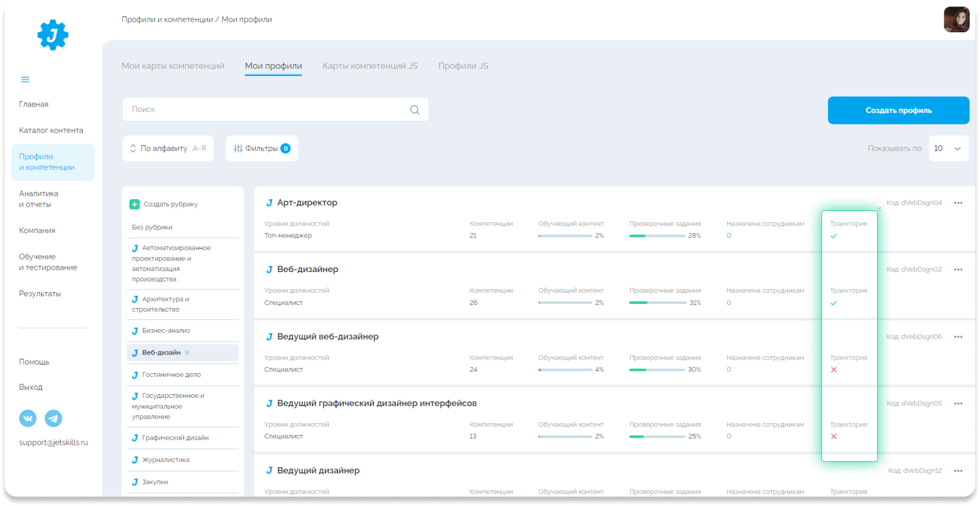This screenshot has height=506, width=980.
Task: Switch to Мои карты компетенций tab
Action: point(173,66)
